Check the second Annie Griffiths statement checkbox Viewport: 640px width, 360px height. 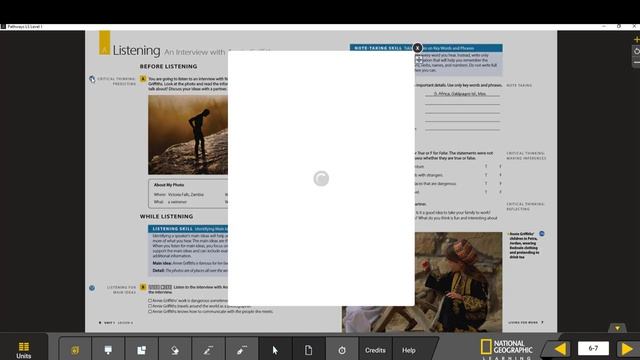pyautogui.click(x=150, y=306)
